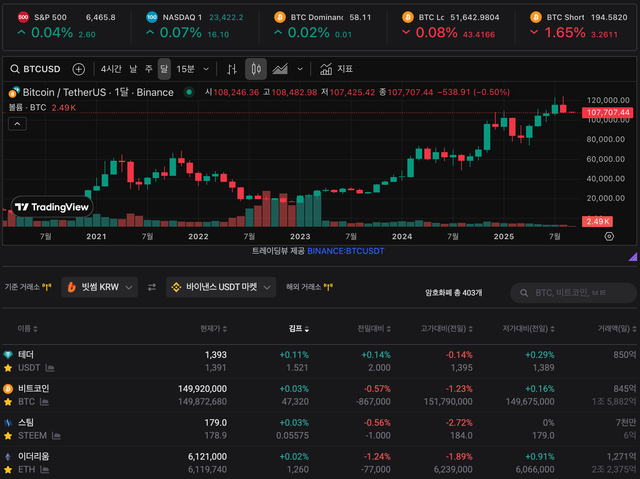Sort by 김프 column

[299, 329]
